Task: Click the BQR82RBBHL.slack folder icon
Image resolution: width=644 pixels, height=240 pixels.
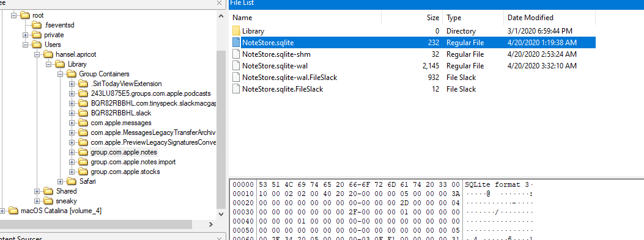Action: [x=83, y=113]
